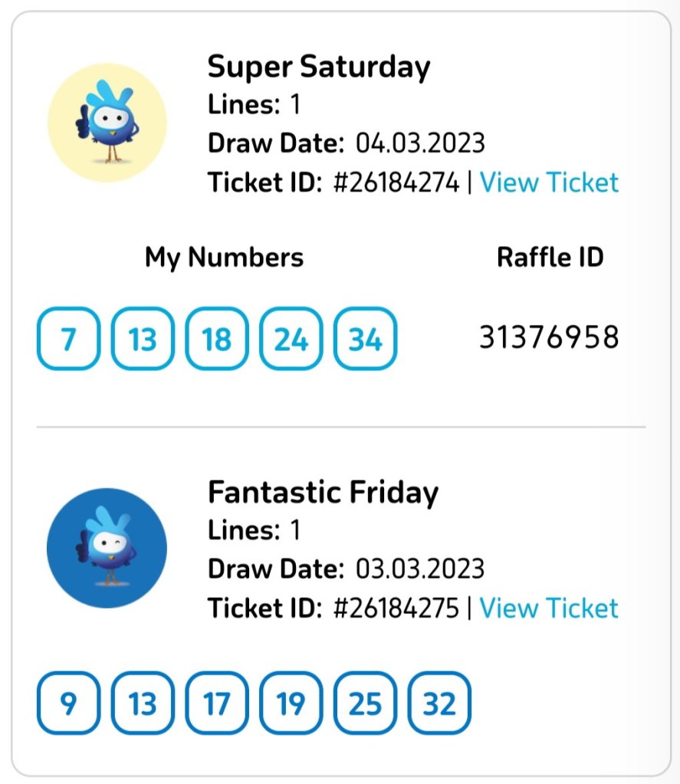680x784 pixels.
Task: Click the Super Saturday title
Action: coord(319,67)
